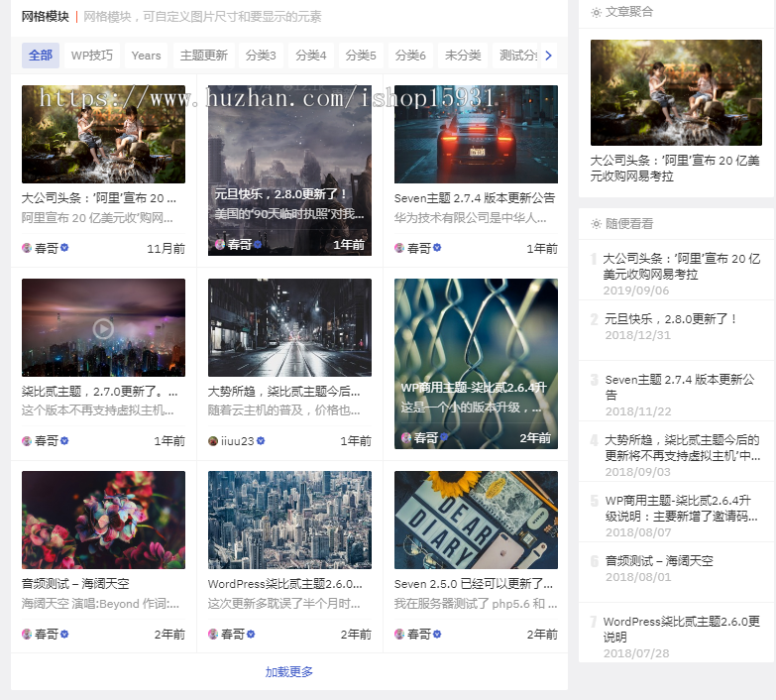Click the verified badge beside 春哥 on the 音频测试 card
Image resolution: width=776 pixels, height=700 pixels.
(64, 635)
